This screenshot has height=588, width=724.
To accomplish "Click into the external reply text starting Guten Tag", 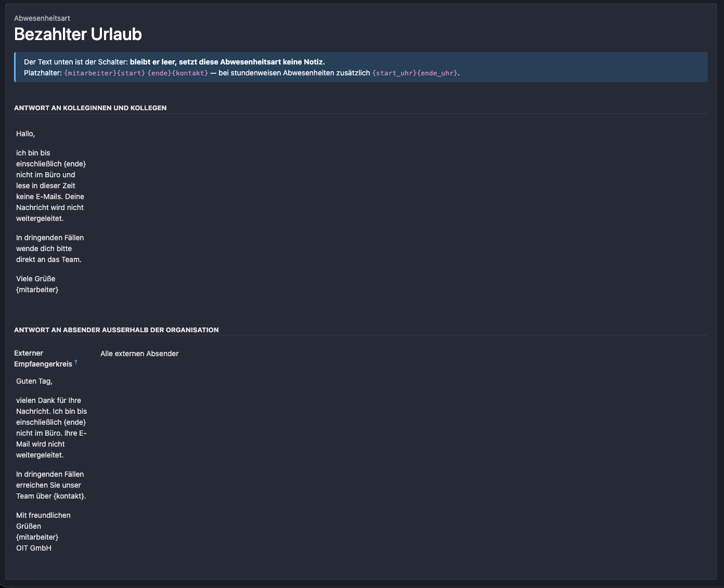I will 51,464.
